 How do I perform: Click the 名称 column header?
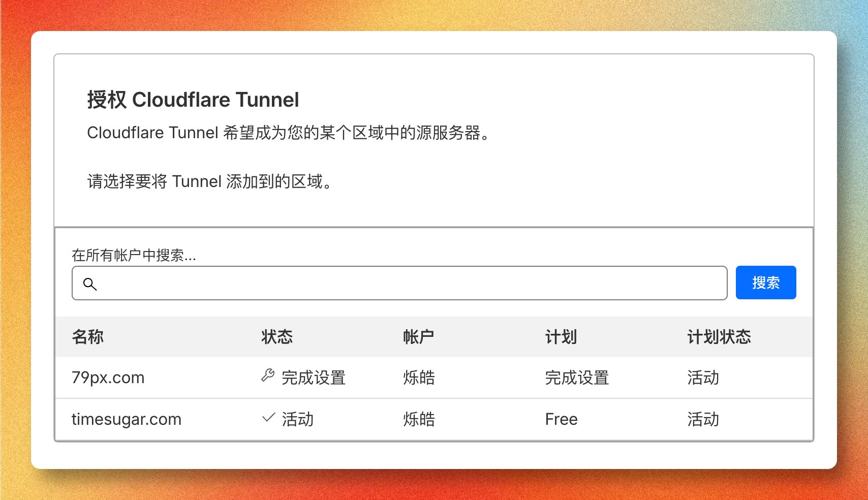88,337
